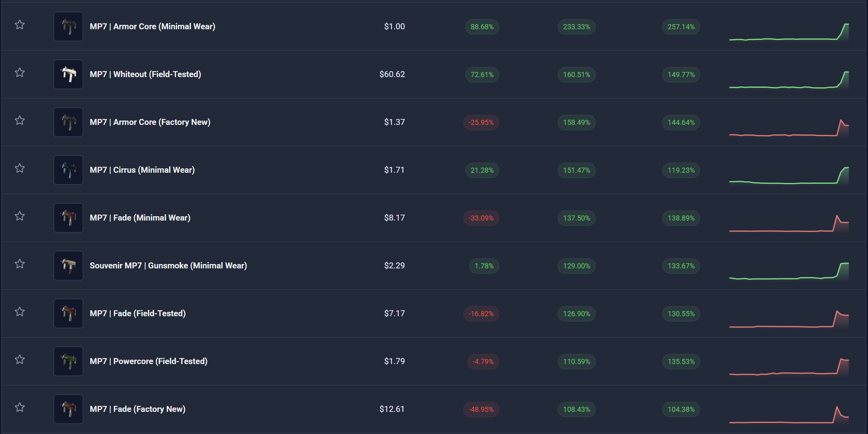The width and height of the screenshot is (868, 434).
Task: Favorite the Souvenir MP7 Gunsmoke item
Action: click(x=20, y=264)
